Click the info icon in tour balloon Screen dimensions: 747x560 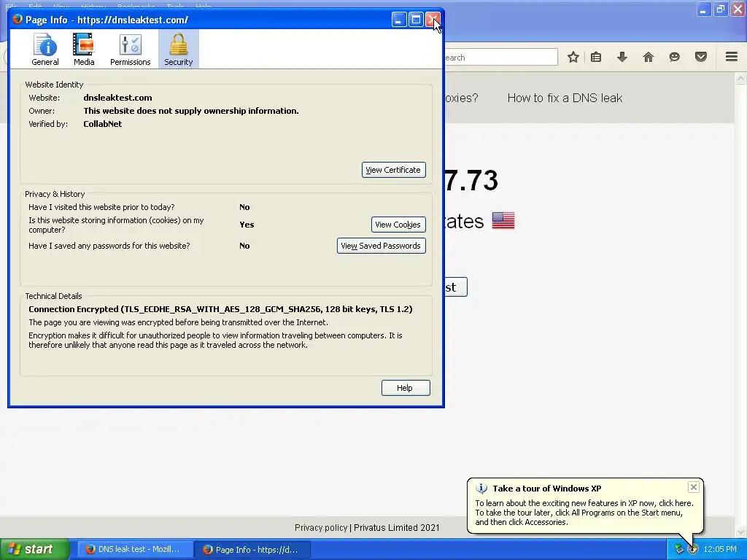coord(481,488)
